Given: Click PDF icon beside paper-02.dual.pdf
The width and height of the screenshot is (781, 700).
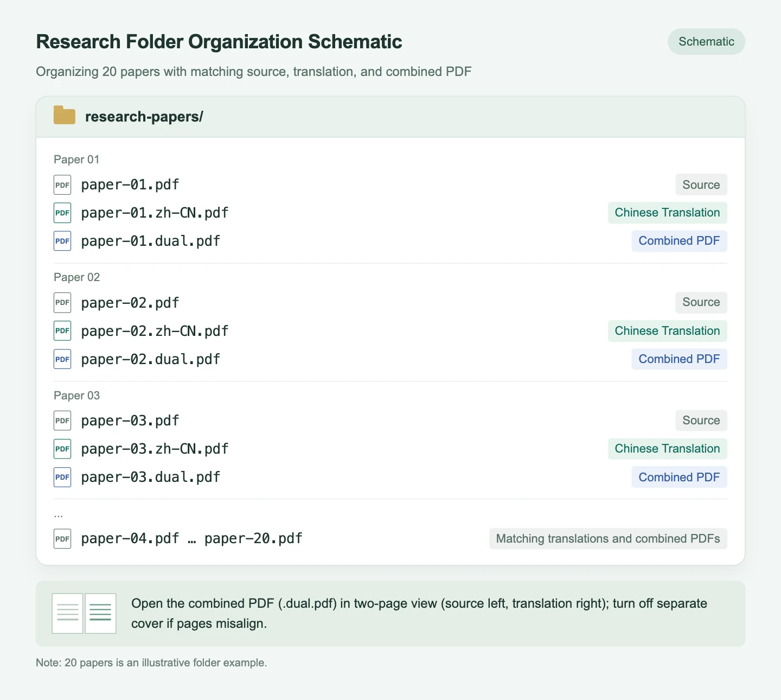Looking at the screenshot, I should click(x=62, y=359).
